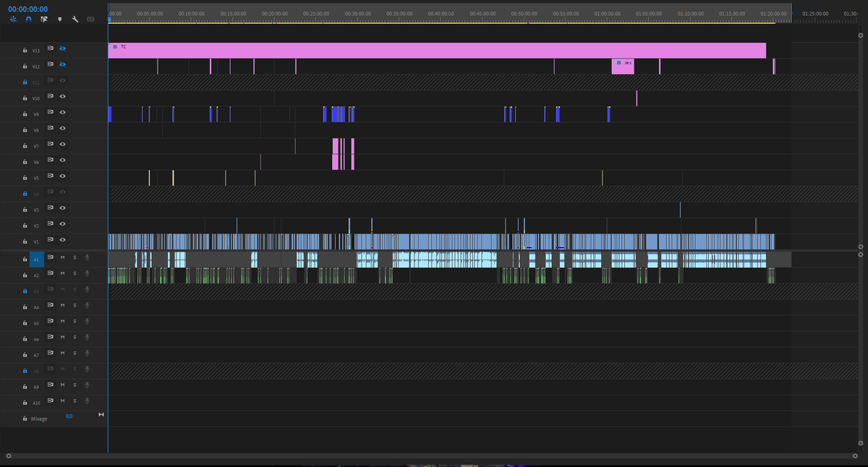Target the V3 track label
The width and height of the screenshot is (868, 467).
[x=36, y=210]
